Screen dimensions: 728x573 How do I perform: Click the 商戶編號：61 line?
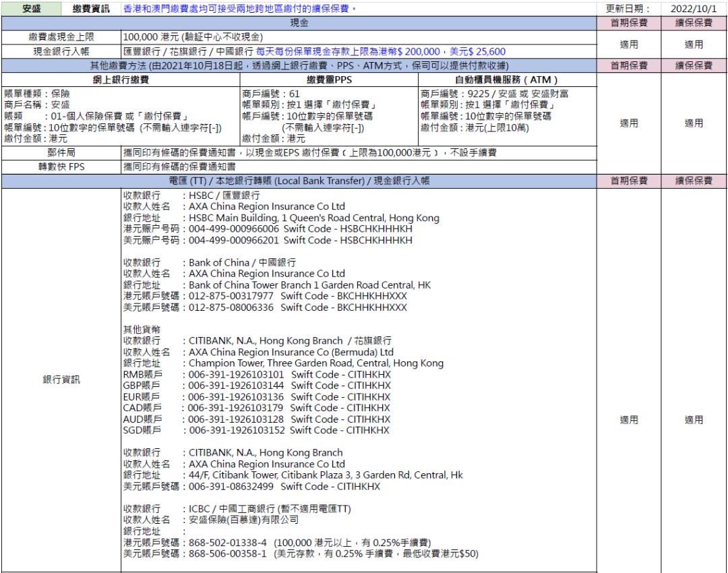271,94
